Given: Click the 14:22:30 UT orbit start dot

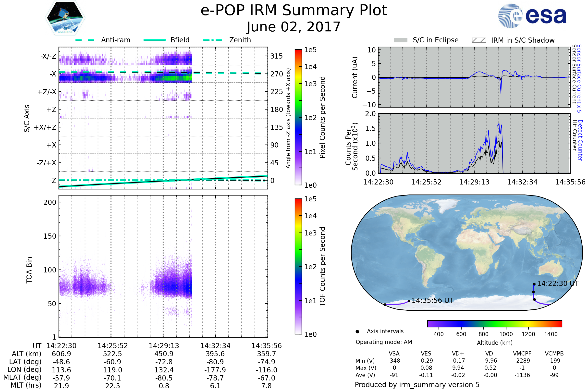Looking at the screenshot, I should tap(534, 284).
